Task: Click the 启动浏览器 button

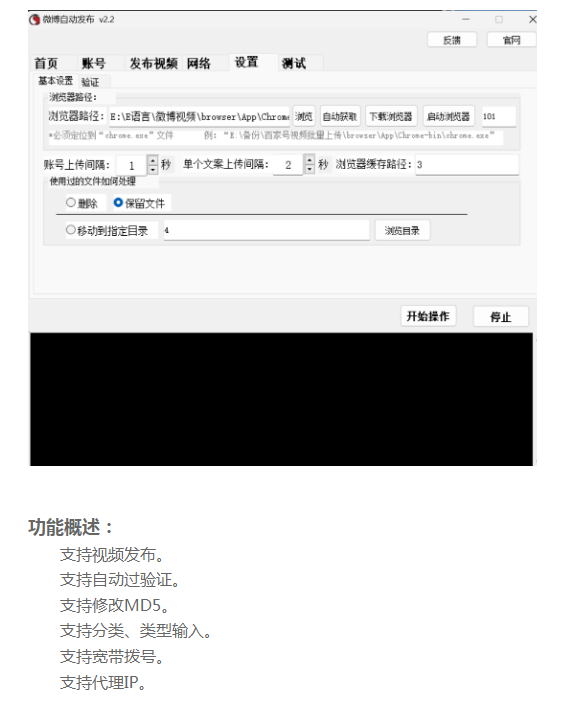Action: (448, 117)
